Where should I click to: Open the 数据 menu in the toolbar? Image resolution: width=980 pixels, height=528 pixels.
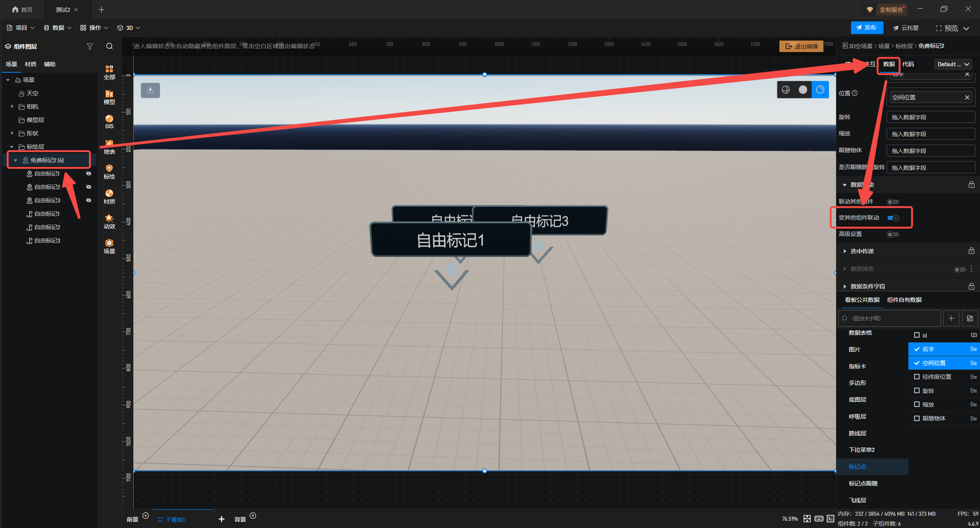point(57,28)
